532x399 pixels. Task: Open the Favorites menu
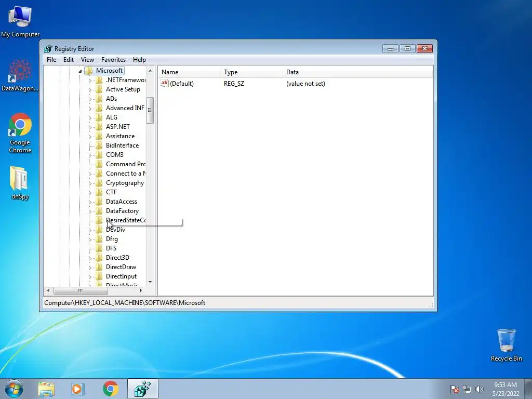tap(113, 60)
